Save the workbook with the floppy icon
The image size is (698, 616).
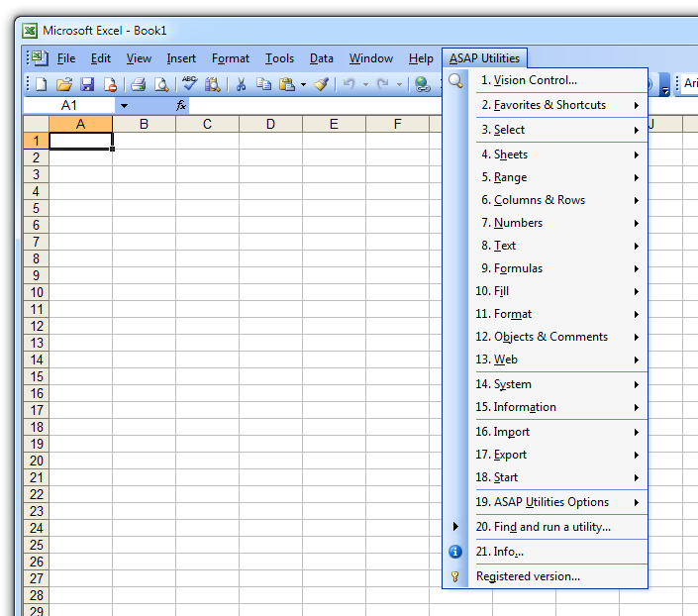pos(87,85)
